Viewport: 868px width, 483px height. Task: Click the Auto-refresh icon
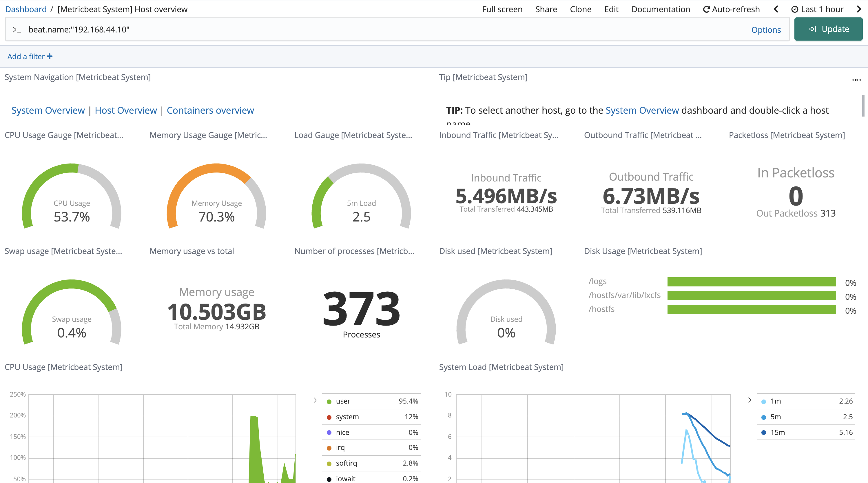pos(707,9)
